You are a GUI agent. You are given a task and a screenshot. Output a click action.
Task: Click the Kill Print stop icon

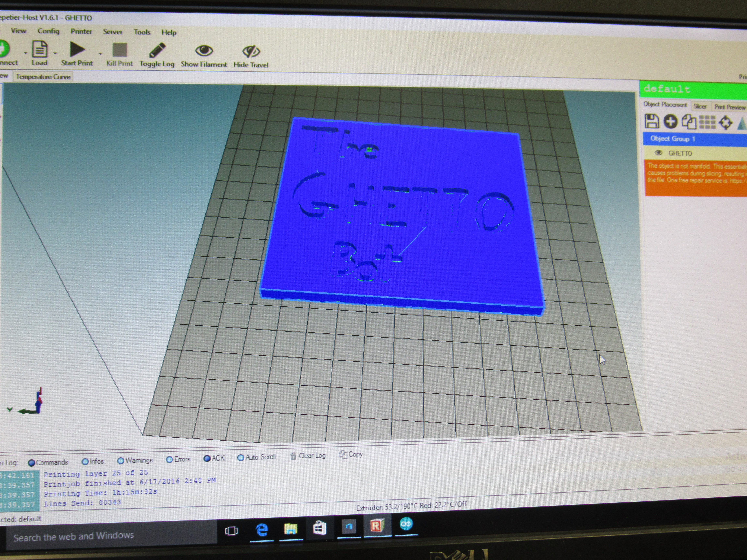coord(119,50)
